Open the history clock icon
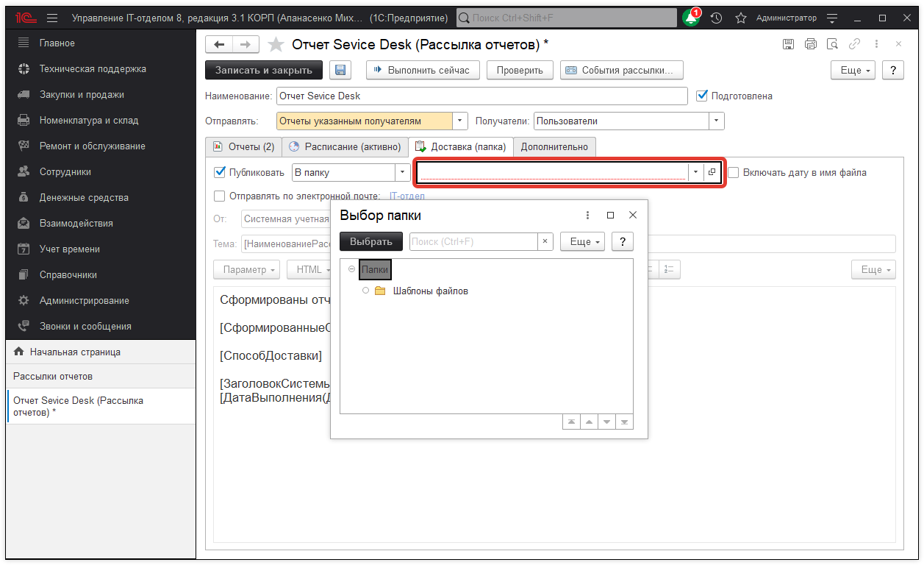 pos(716,18)
